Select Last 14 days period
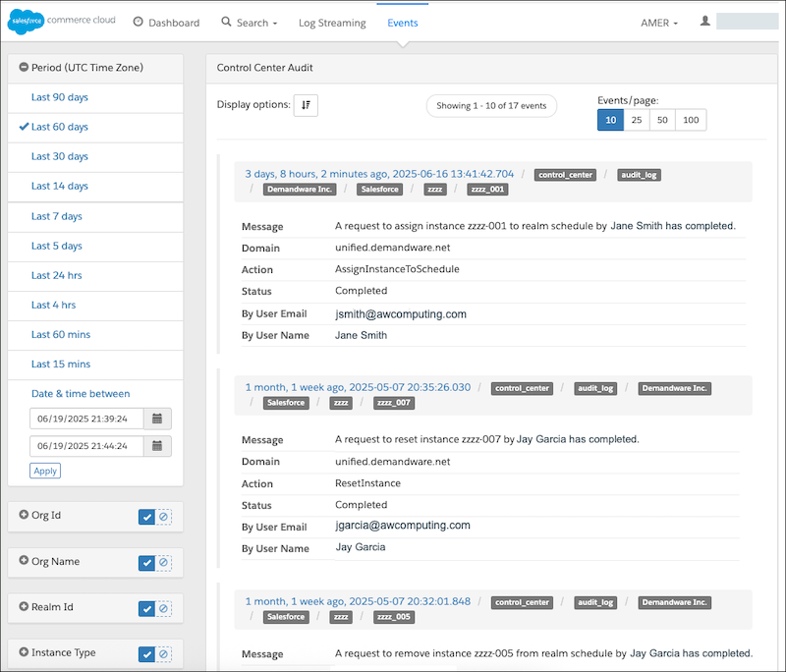 click(x=60, y=186)
